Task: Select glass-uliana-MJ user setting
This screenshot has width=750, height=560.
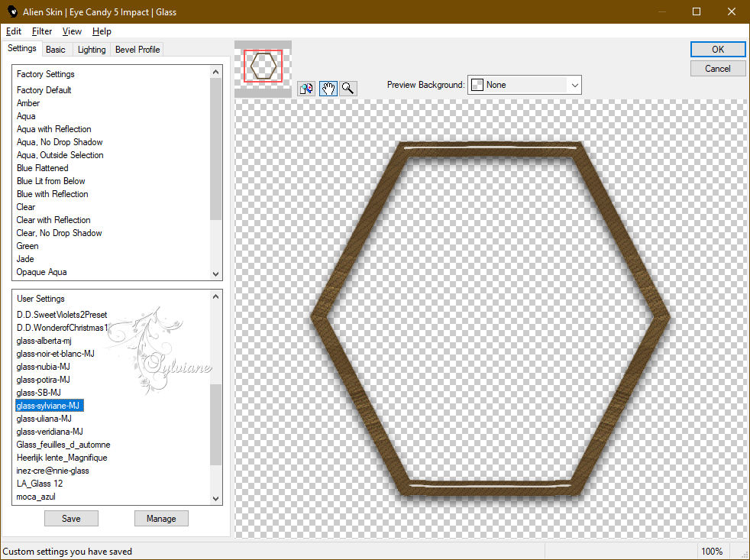Action: pos(44,419)
